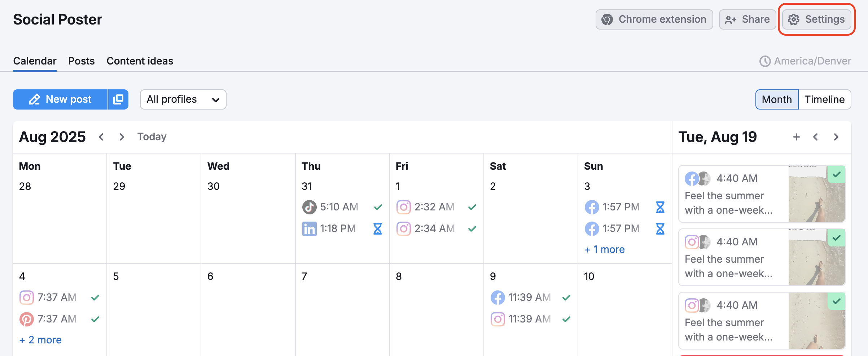Switch the calendar to Timeline view
Screen dimensions: 868x356
pyautogui.click(x=825, y=99)
